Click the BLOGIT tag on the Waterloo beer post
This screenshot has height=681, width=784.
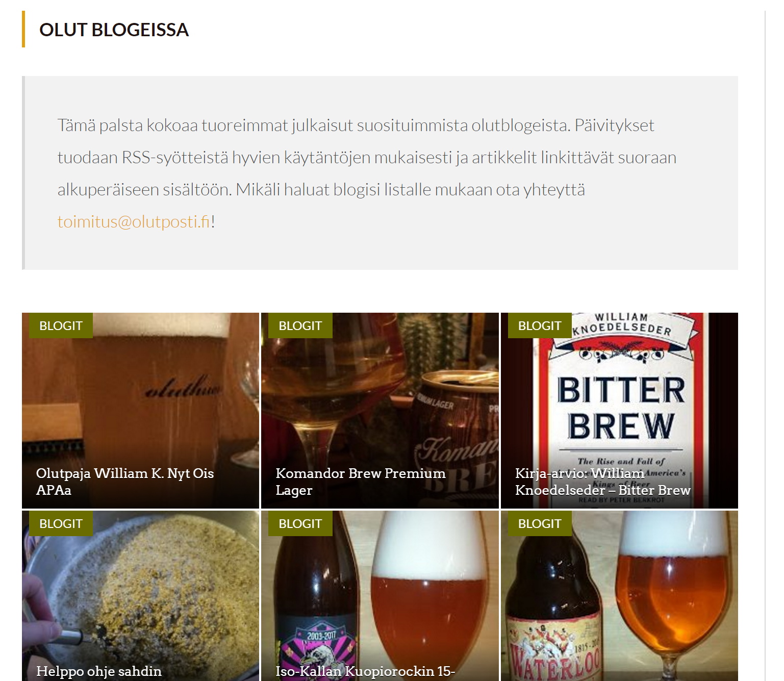point(540,523)
